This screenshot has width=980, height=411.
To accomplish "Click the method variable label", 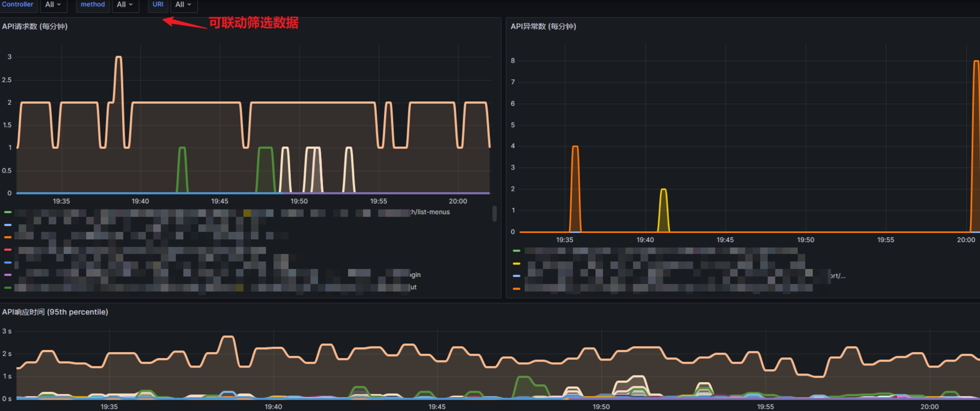I will click(92, 4).
